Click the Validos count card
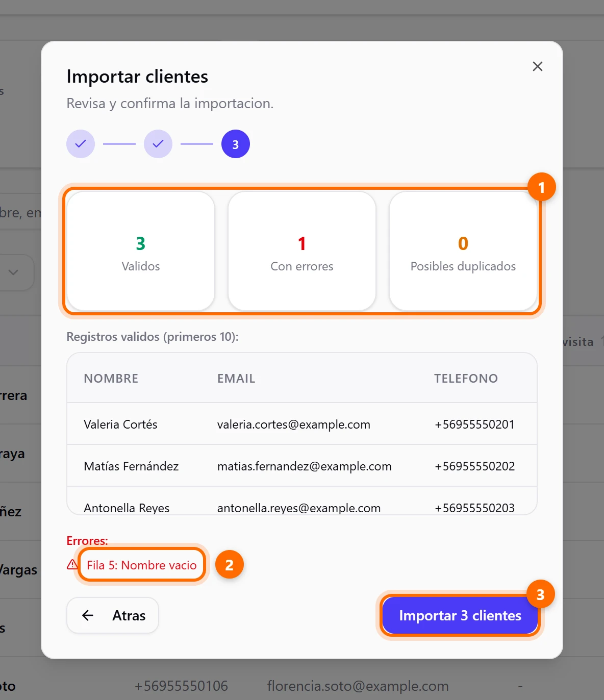 pyautogui.click(x=141, y=251)
